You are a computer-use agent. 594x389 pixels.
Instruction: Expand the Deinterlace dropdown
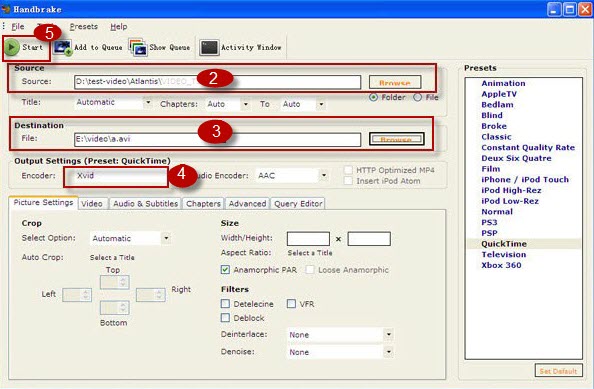[389, 334]
